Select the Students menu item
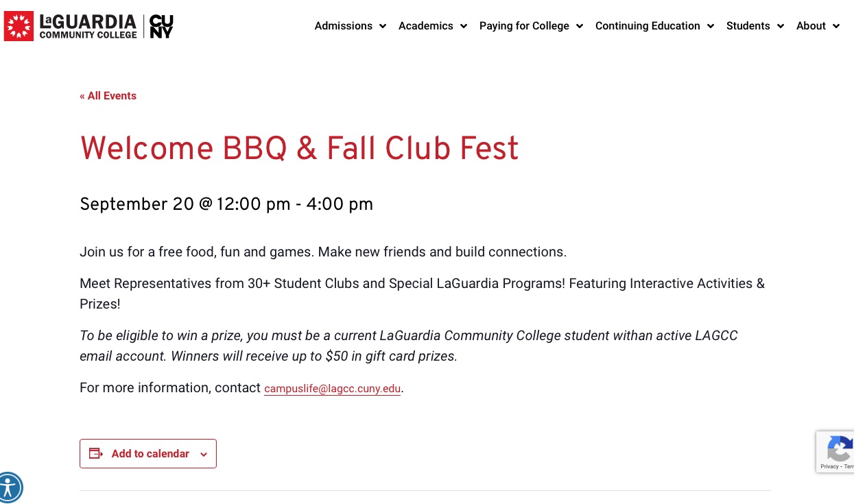The width and height of the screenshot is (854, 504). 748,26
